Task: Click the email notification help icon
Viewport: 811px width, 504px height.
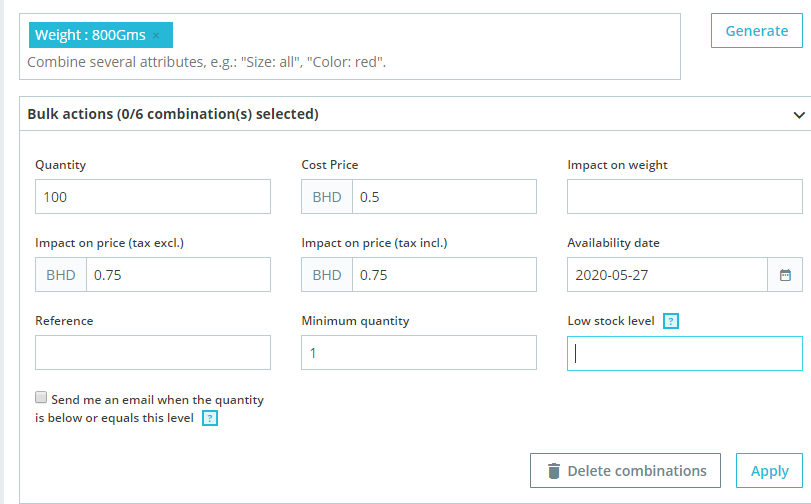Action: (x=210, y=418)
